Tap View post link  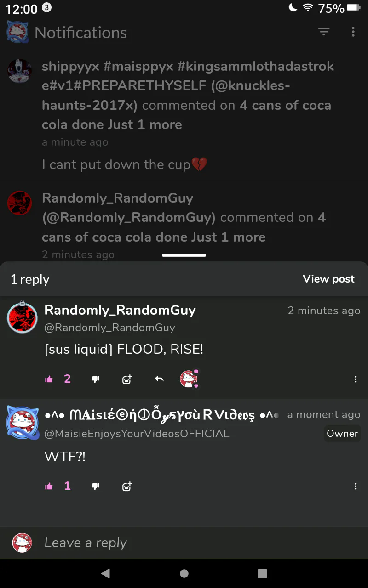pyautogui.click(x=328, y=279)
